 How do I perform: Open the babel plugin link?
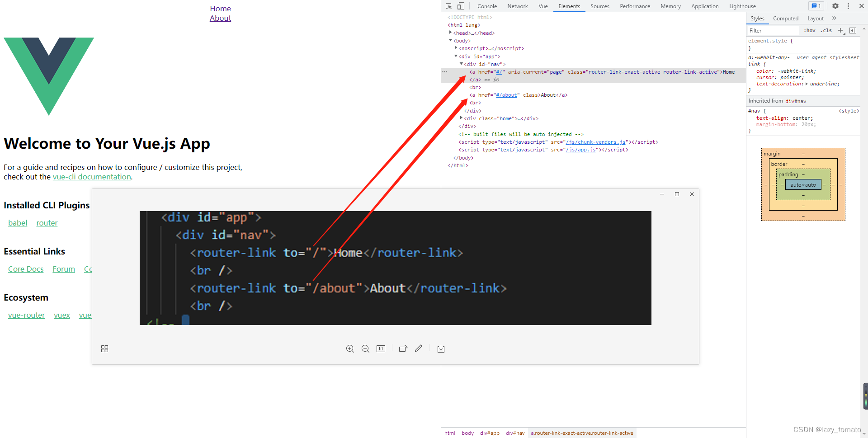18,223
